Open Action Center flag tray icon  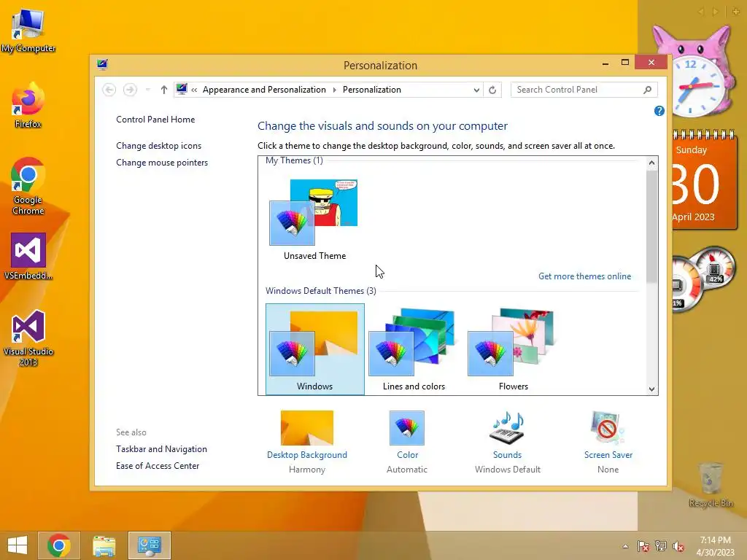[x=643, y=546]
